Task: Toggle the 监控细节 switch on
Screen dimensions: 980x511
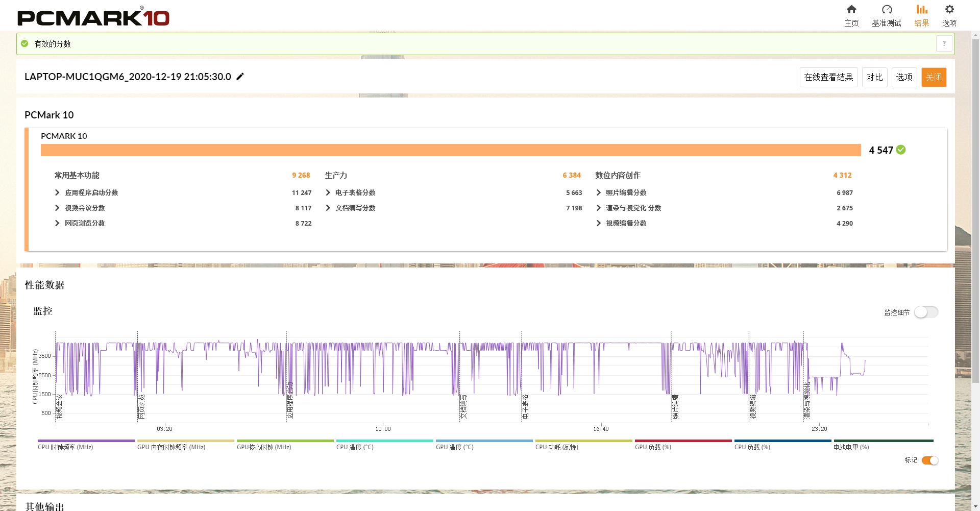Action: [926, 312]
